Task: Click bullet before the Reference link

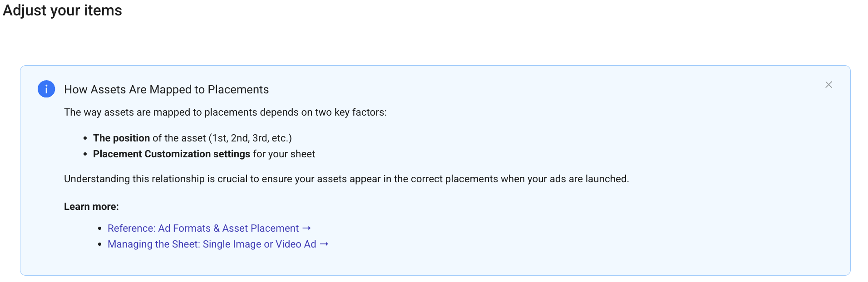Action: 100,229
